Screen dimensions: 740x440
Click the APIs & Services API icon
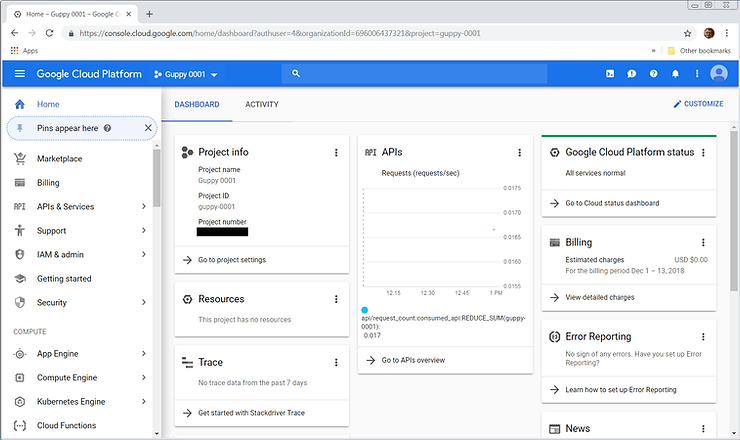tap(20, 206)
